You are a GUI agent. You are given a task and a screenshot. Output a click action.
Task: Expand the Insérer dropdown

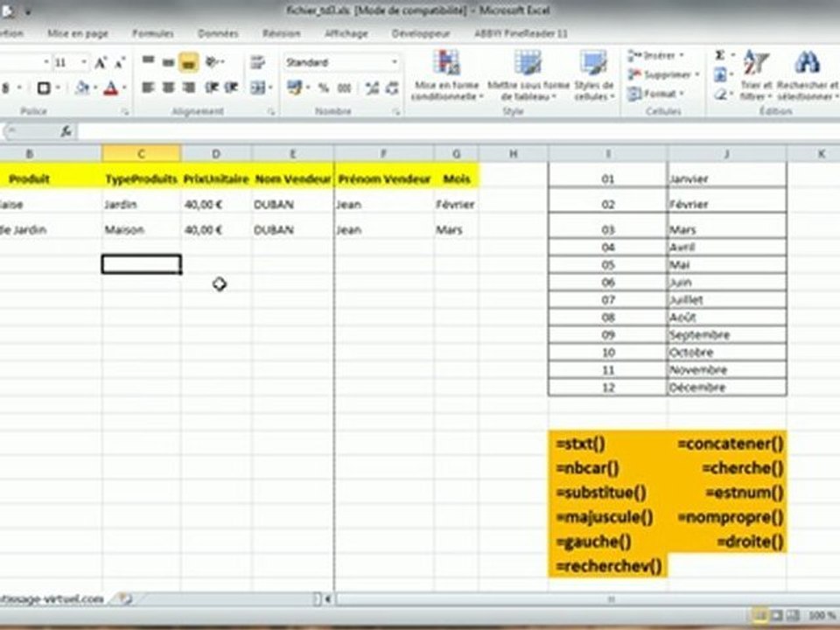[x=682, y=55]
